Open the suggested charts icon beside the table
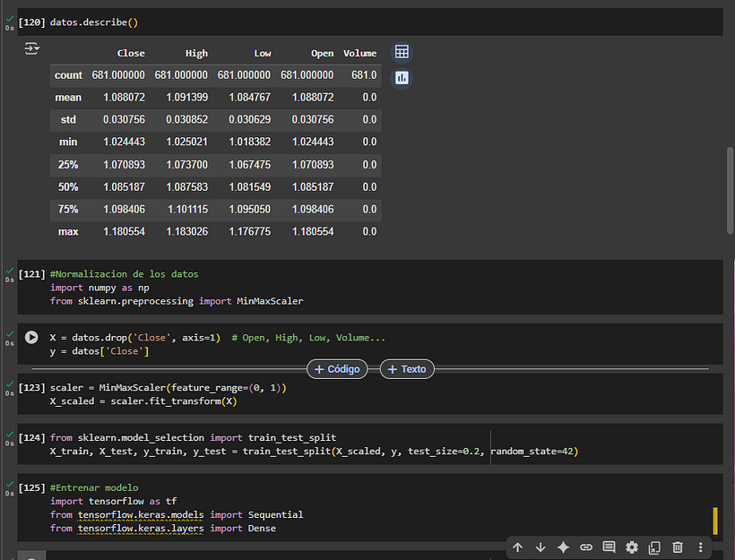This screenshot has width=735, height=560. click(x=402, y=78)
